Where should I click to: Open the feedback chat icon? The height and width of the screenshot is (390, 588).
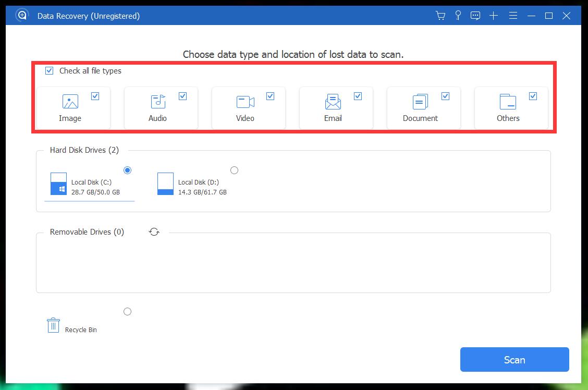[x=475, y=15]
